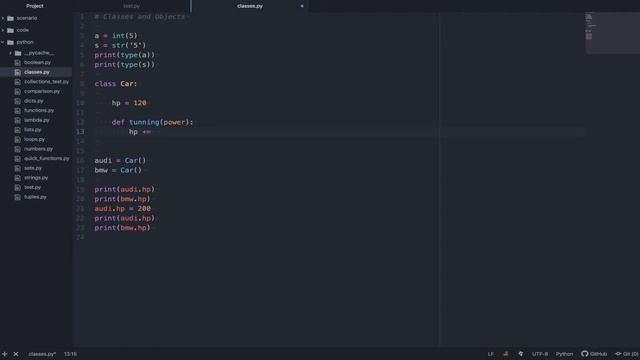Click the lists.py file icon
Screen dimensions: 640x360
[x=18, y=130]
